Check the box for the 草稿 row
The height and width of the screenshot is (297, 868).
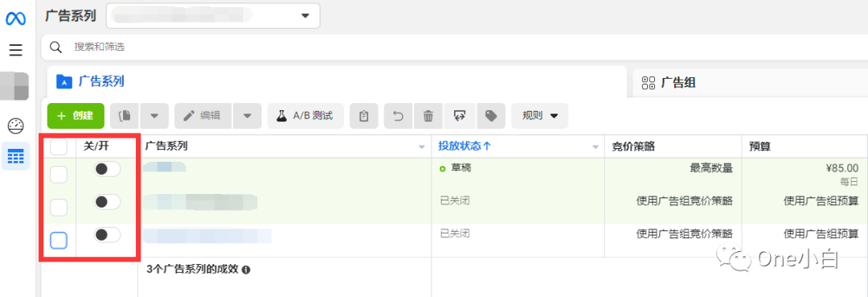[x=59, y=175]
